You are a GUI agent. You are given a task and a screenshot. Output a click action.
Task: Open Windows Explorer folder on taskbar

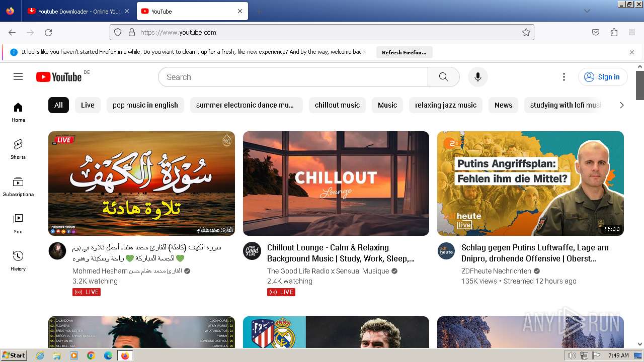(x=57, y=355)
